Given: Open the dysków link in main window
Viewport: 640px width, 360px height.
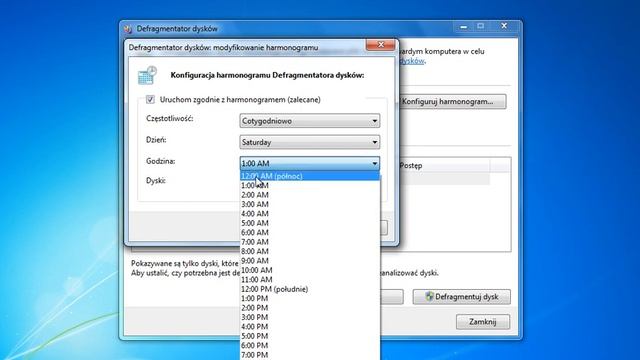Looking at the screenshot, I should [412, 61].
